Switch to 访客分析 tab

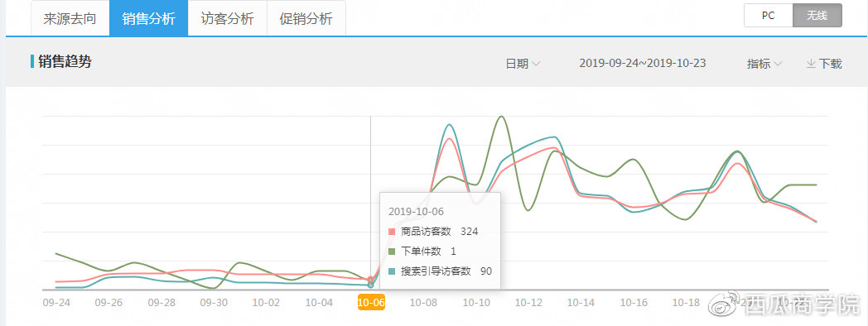tap(228, 19)
